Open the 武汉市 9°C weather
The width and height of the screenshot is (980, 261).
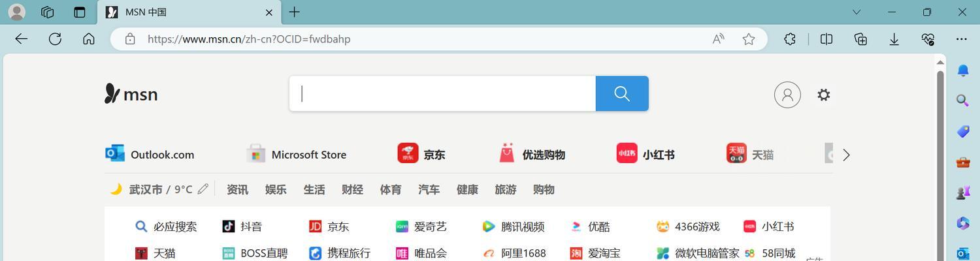pos(152,189)
